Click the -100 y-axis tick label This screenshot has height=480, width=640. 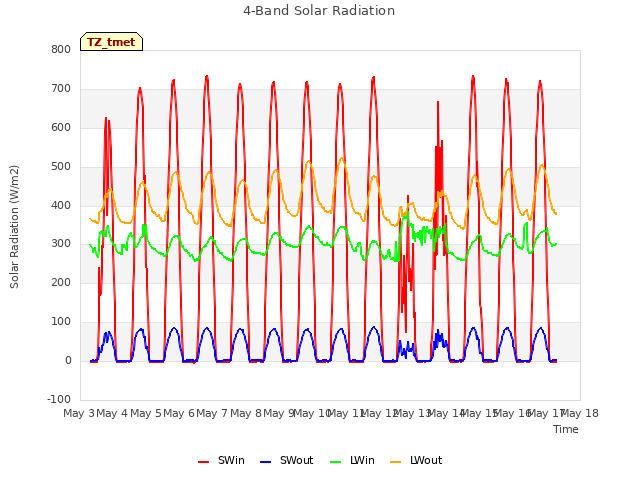click(x=59, y=399)
